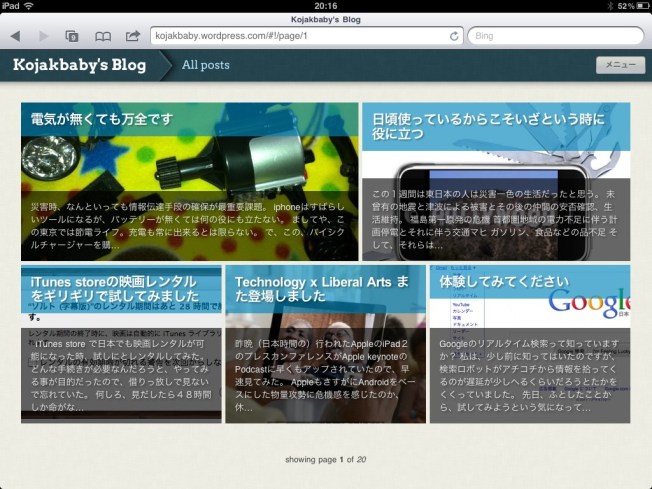Image resolution: width=652 pixels, height=489 pixels.
Task: Select the All posts breadcrumb tab
Action: click(205, 66)
